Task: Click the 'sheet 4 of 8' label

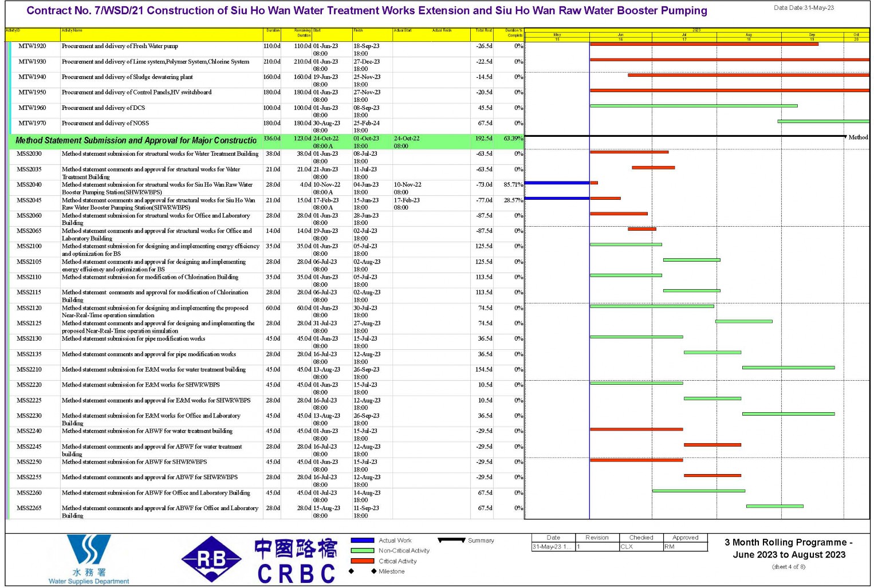Action: point(789,567)
